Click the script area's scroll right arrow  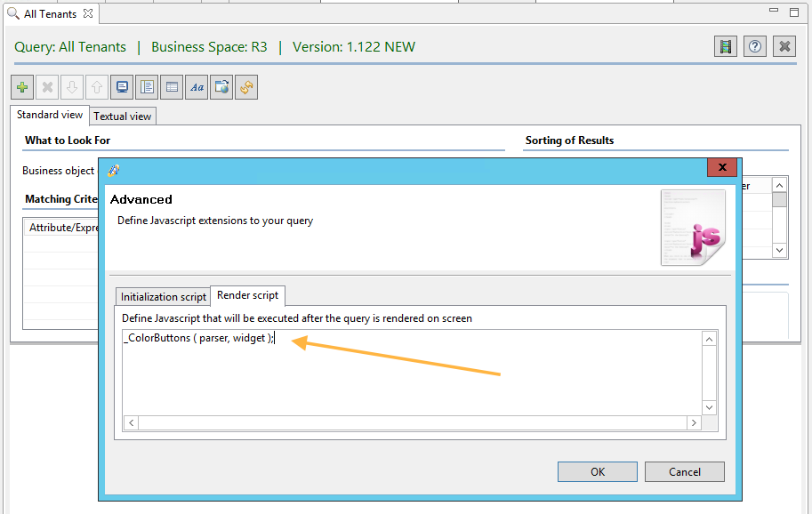click(x=694, y=423)
